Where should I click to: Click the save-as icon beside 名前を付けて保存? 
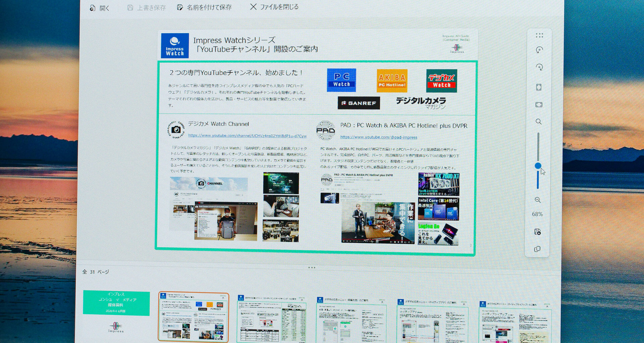180,7
